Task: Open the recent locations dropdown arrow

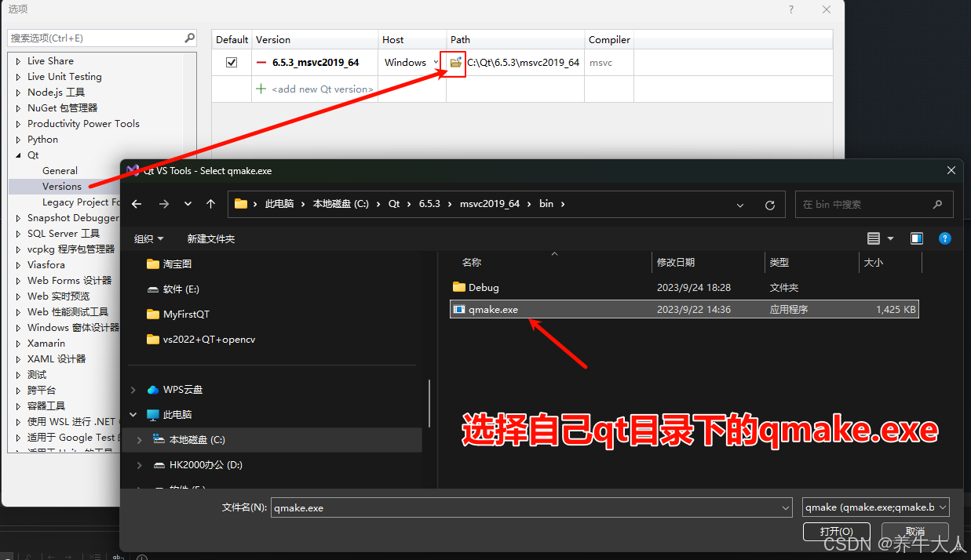Action: click(x=188, y=204)
